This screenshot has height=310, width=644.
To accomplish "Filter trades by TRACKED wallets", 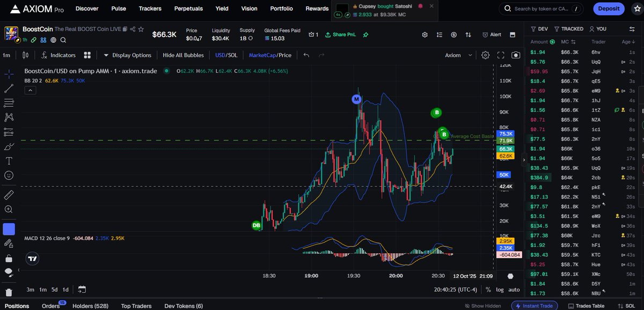I will click(x=569, y=29).
